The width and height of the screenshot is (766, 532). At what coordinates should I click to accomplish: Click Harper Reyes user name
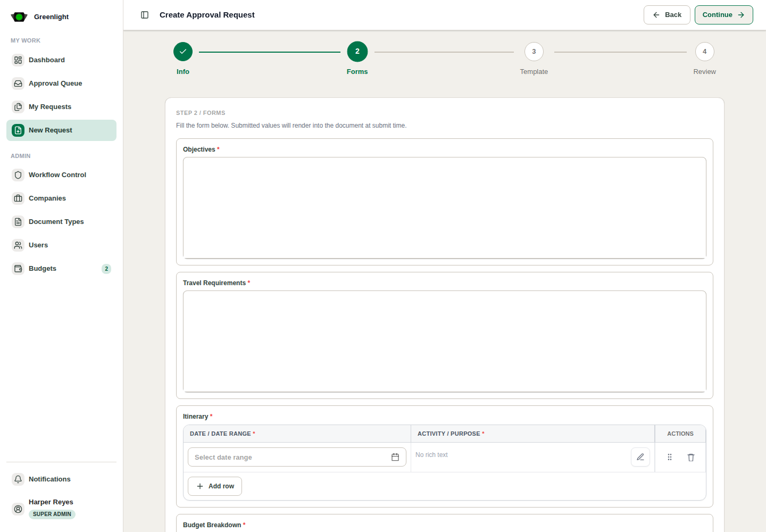[51, 502]
